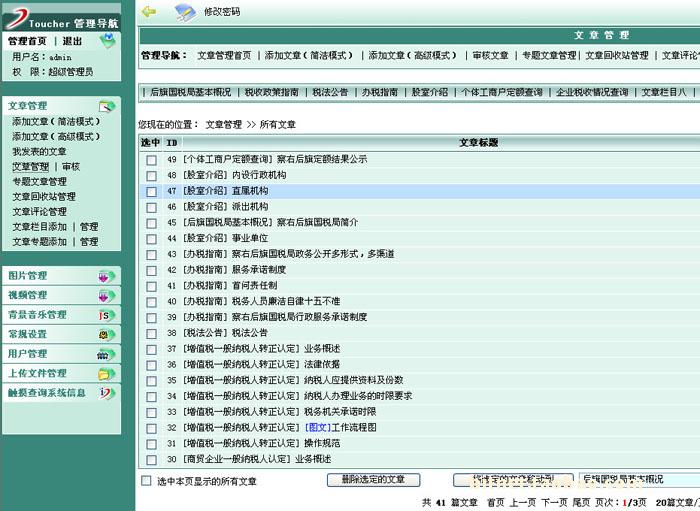
Task: Click 文章栏目添加 in sidebar
Action: click(39, 227)
